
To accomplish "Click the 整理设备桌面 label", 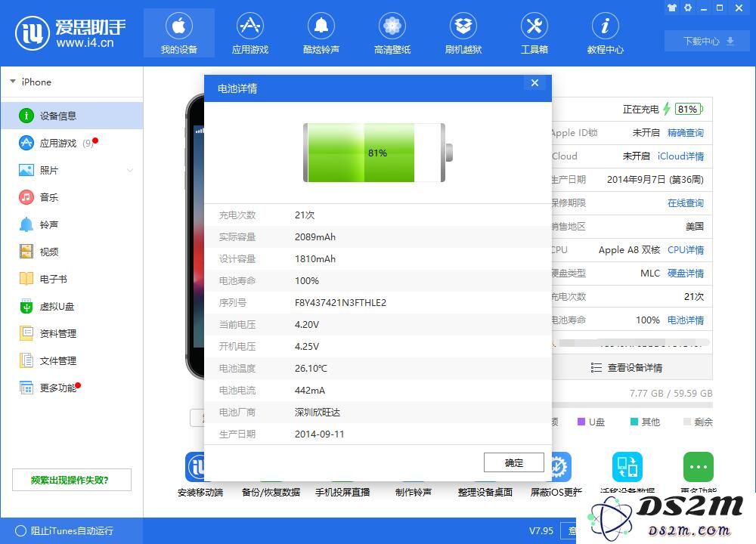I will [x=485, y=492].
